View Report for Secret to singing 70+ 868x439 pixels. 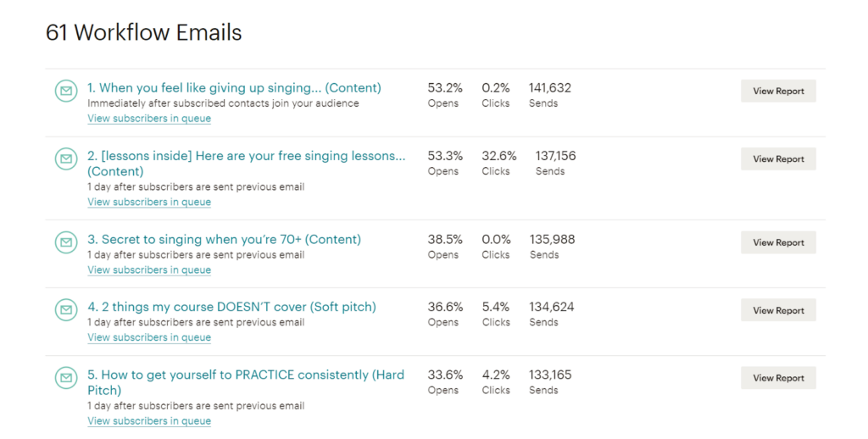point(778,242)
